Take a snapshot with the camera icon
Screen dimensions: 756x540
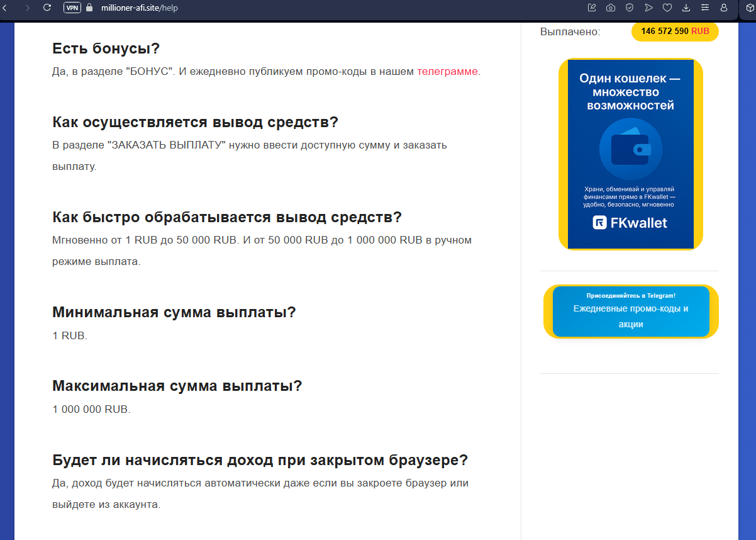pos(611,8)
